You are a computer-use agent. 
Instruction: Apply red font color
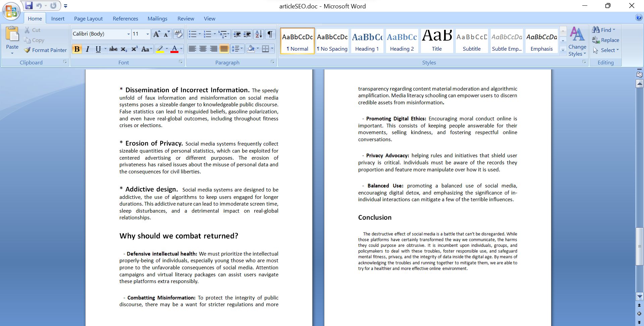174,49
